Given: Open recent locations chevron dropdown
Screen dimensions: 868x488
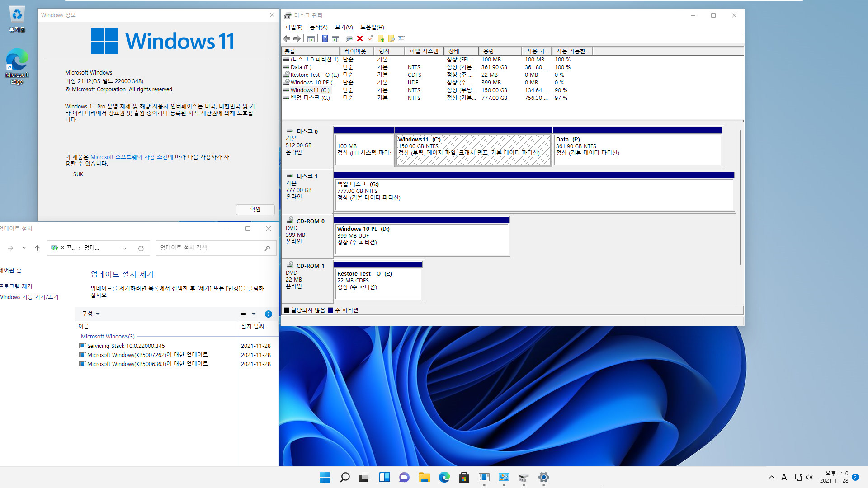Looking at the screenshot, I should [x=24, y=248].
